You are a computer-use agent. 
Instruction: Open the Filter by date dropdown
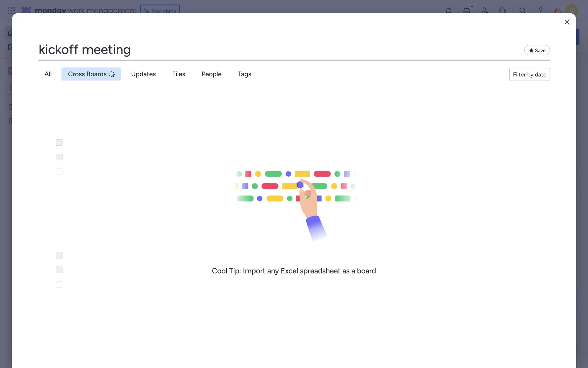click(x=529, y=75)
